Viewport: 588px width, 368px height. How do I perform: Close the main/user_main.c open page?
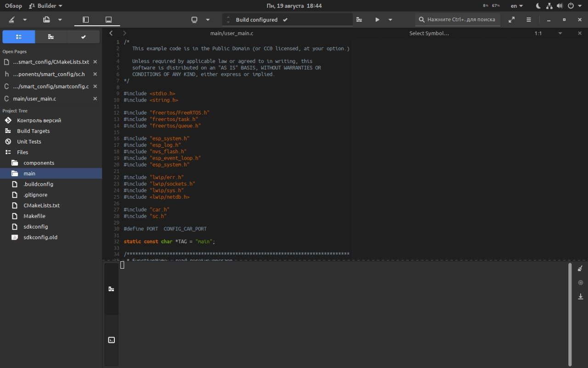pos(95,98)
